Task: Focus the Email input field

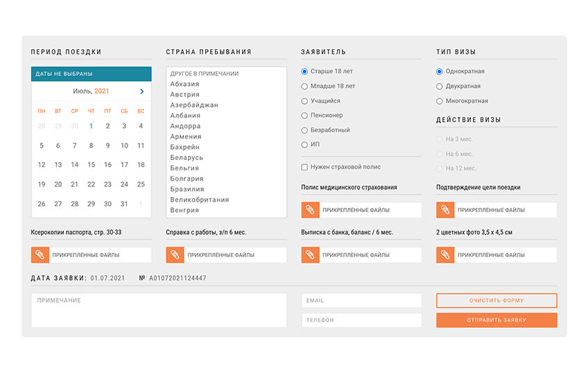Action: 361,301
